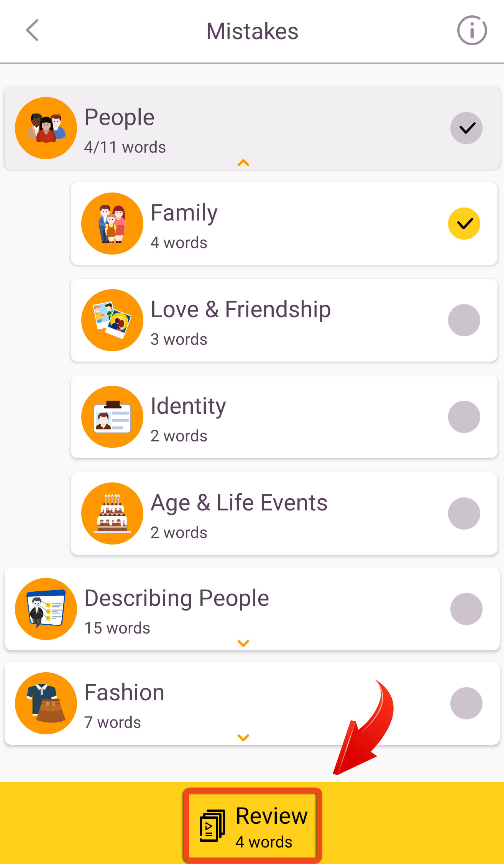The height and width of the screenshot is (864, 504).
Task: Tap the Describing People presentation icon
Action: pos(46,609)
